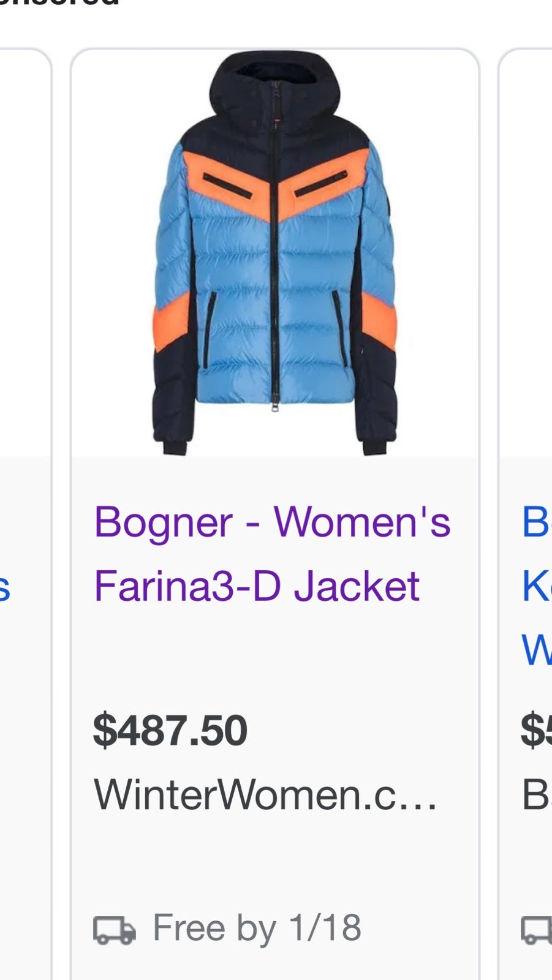Click the empty space below WinterWomen seller text

[274, 858]
